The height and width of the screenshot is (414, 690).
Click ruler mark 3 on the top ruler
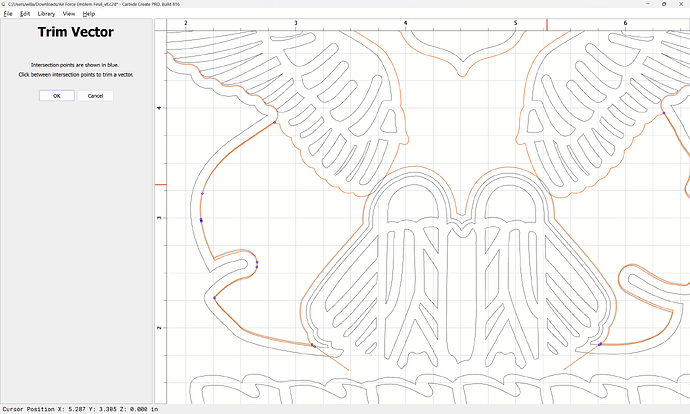pyautogui.click(x=296, y=23)
